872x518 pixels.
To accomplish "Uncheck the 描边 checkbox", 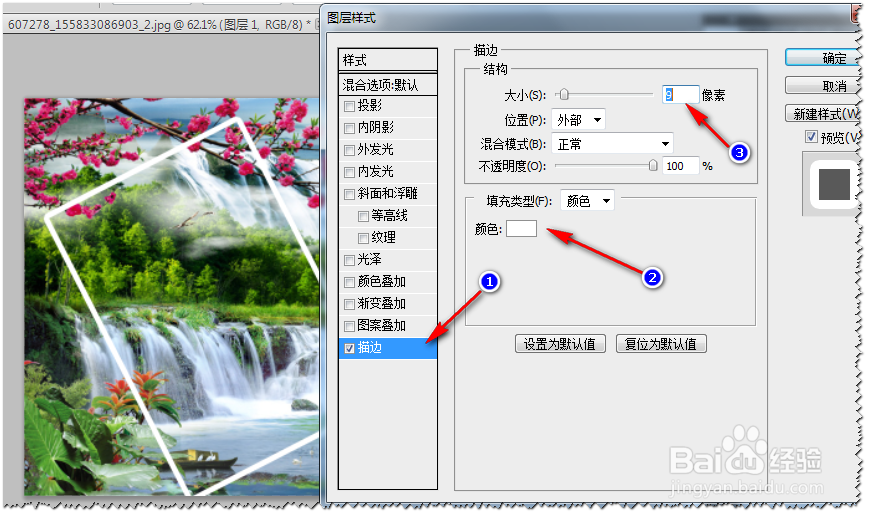I will [349, 348].
